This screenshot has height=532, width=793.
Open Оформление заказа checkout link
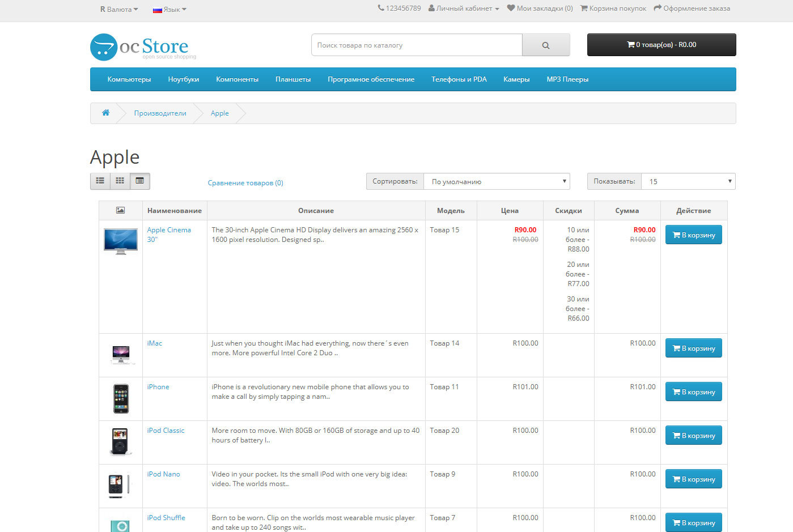(692, 8)
